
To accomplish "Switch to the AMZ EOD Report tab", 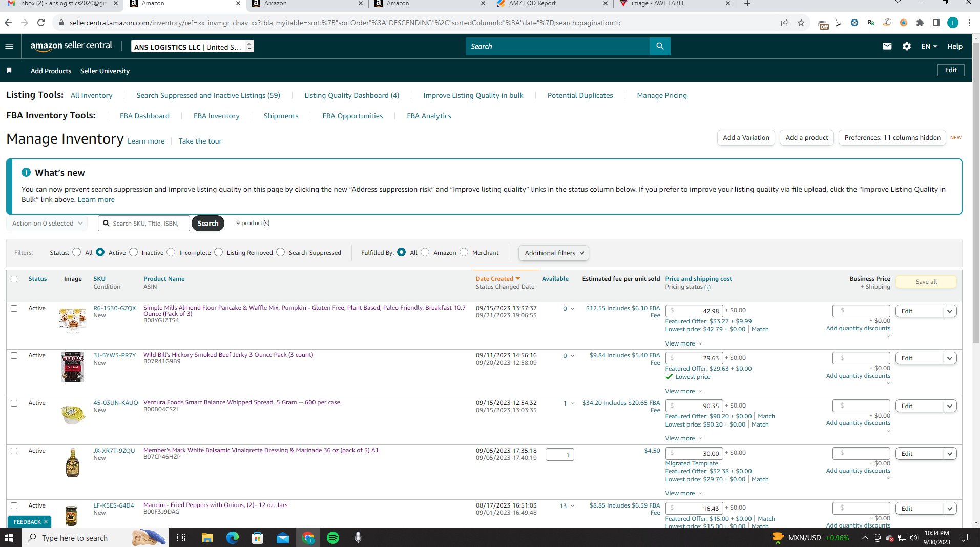I will [551, 4].
